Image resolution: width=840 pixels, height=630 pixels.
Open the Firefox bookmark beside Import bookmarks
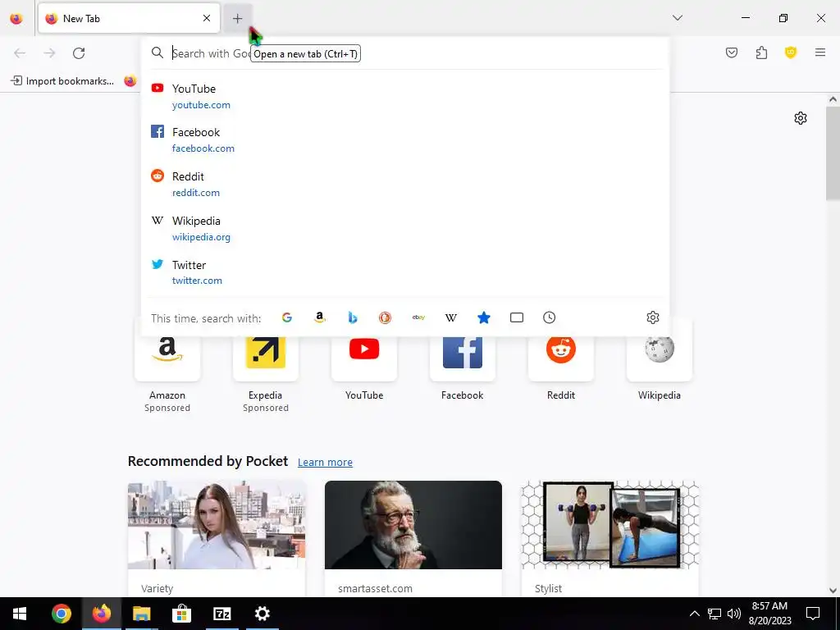(x=130, y=81)
